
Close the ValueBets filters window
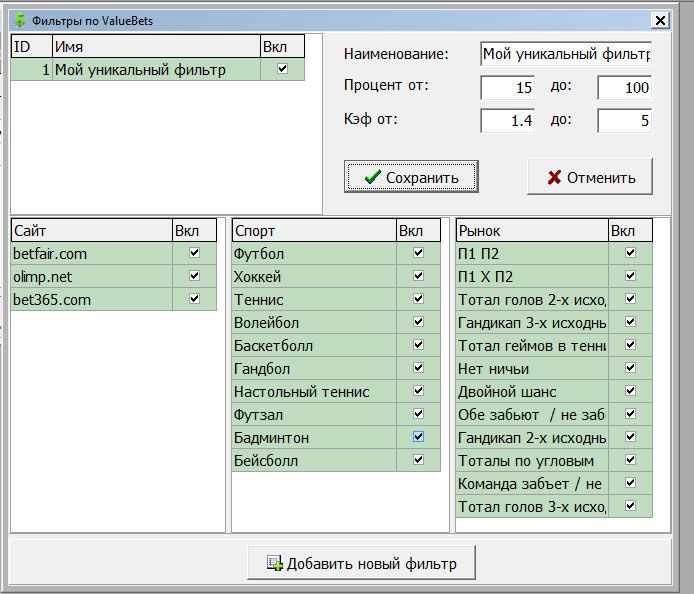[x=659, y=20]
